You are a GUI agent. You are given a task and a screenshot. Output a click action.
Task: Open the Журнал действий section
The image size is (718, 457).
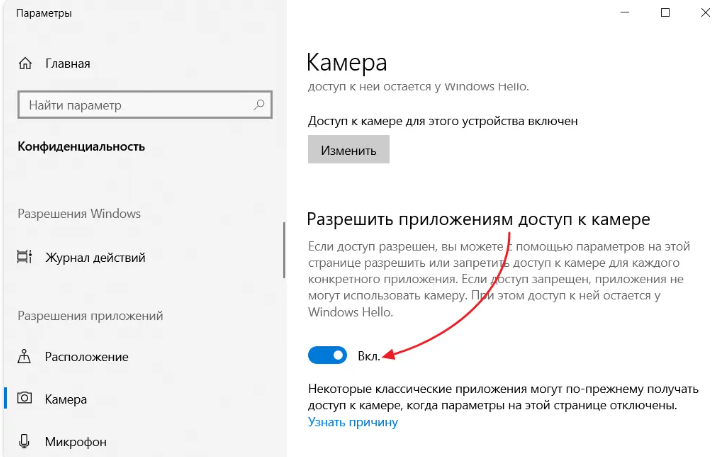(95, 258)
